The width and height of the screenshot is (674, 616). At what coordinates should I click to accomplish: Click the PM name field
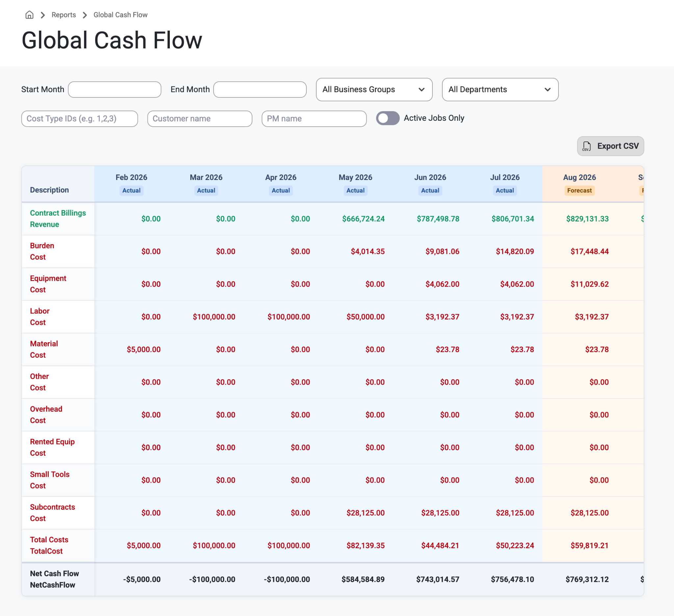314,119
